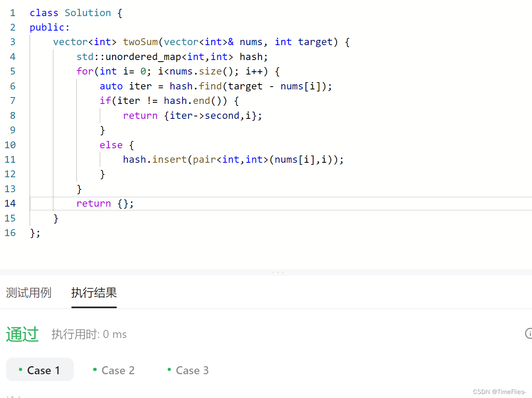The image size is (532, 398).
Task: Open Case 3 result
Action: point(188,370)
